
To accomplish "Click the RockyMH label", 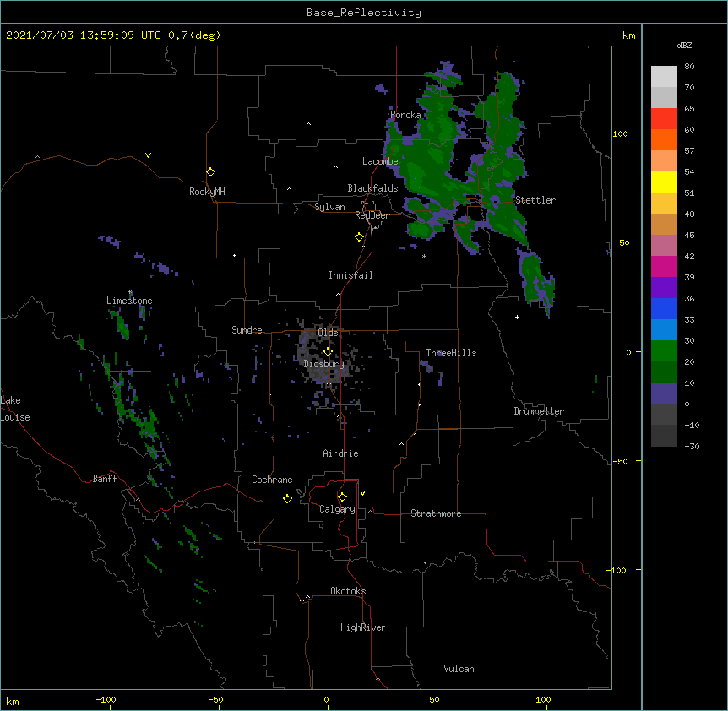I will pyautogui.click(x=207, y=192).
